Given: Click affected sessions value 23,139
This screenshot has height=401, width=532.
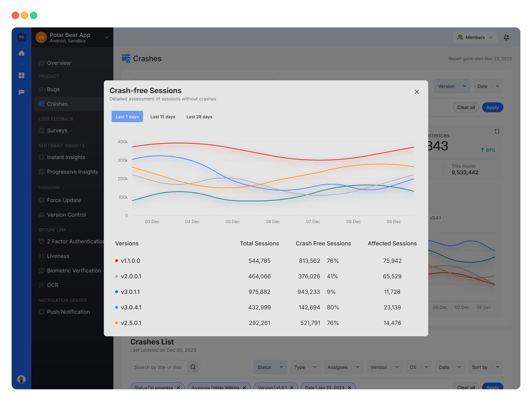Looking at the screenshot, I should [392, 307].
